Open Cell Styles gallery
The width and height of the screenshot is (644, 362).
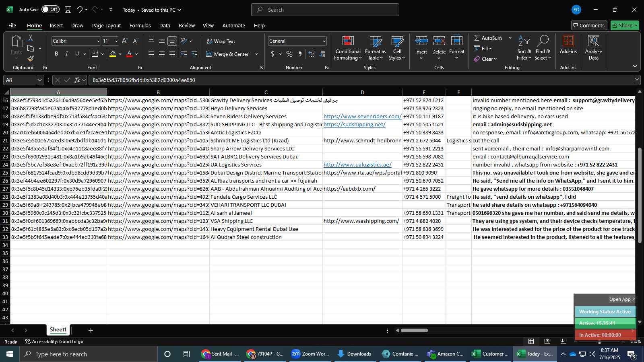click(397, 48)
